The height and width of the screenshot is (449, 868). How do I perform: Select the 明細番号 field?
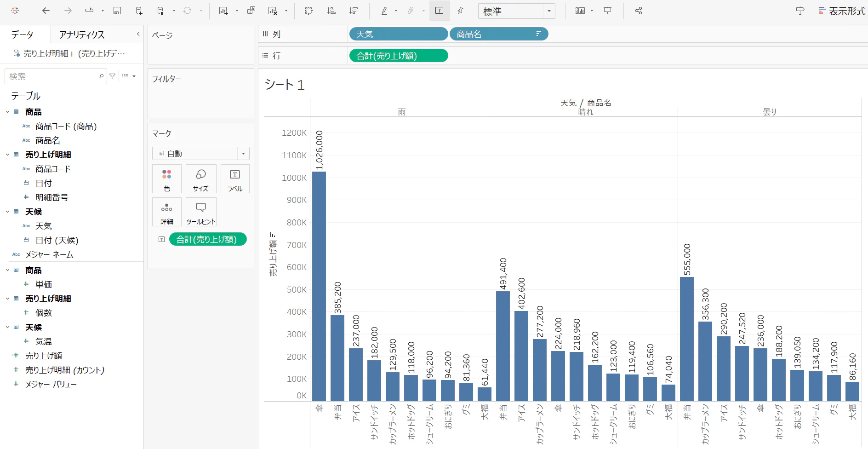(51, 197)
